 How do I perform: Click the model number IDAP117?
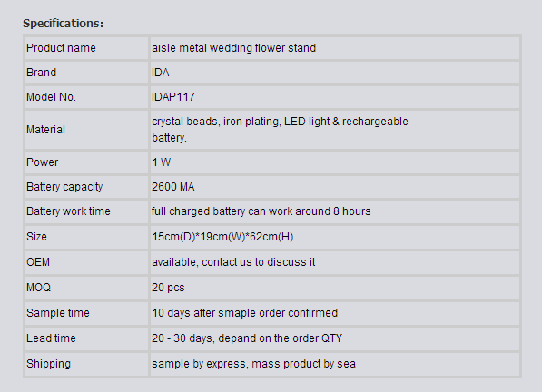[173, 97]
